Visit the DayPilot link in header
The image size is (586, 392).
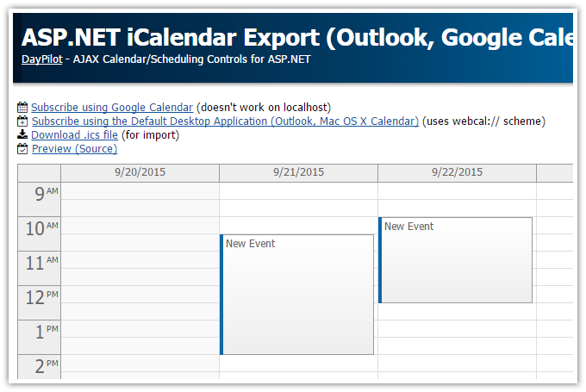pyautogui.click(x=41, y=59)
